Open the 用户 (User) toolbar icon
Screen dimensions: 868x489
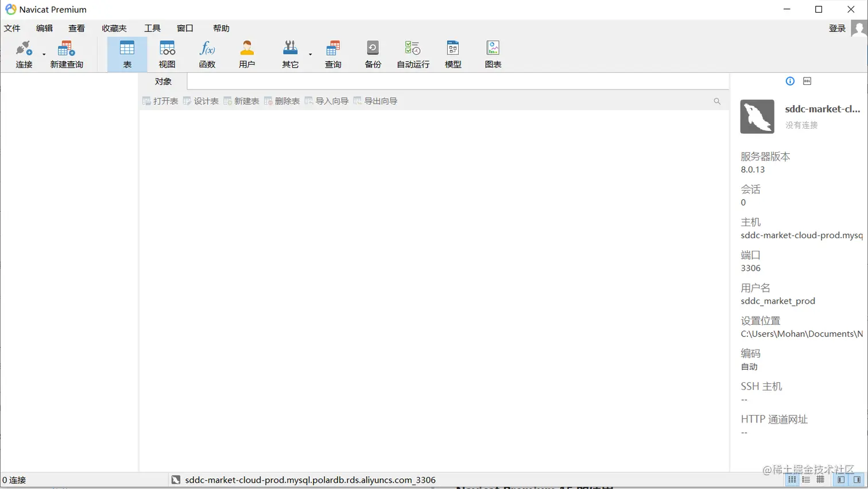point(247,55)
